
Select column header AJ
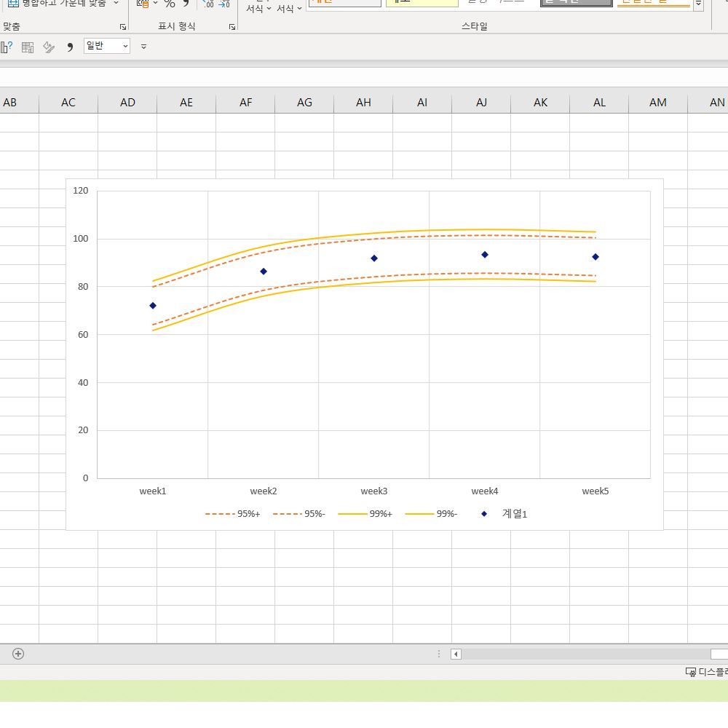point(481,103)
